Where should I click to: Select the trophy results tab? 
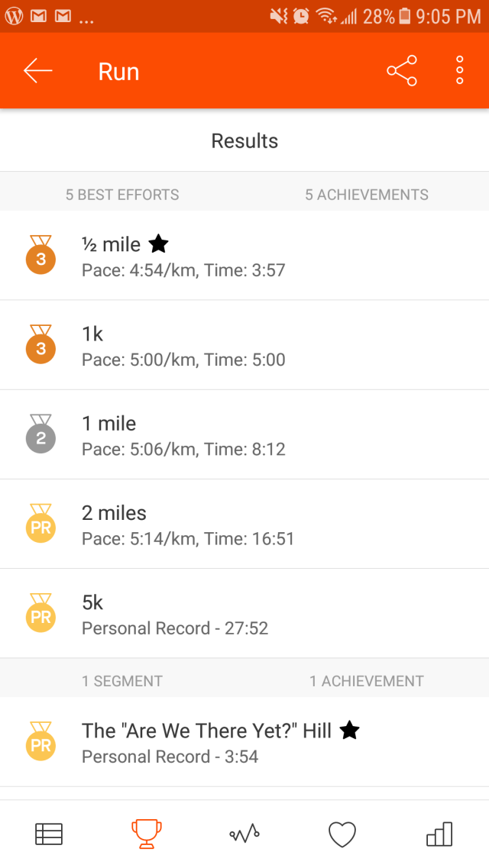coord(146,834)
